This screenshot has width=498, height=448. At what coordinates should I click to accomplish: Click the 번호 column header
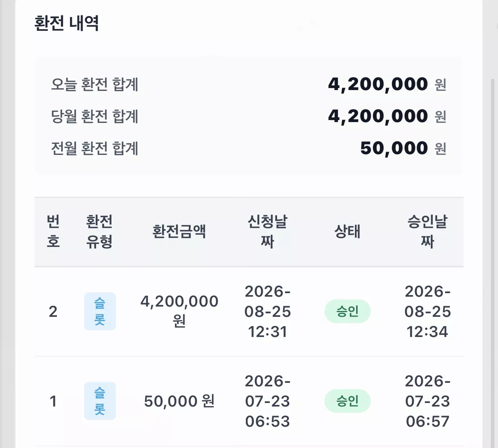click(53, 232)
